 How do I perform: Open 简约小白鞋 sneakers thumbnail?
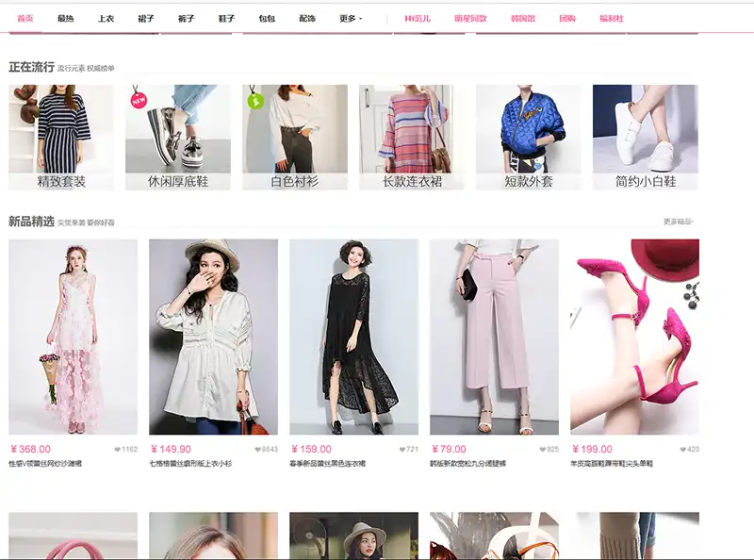(646, 137)
